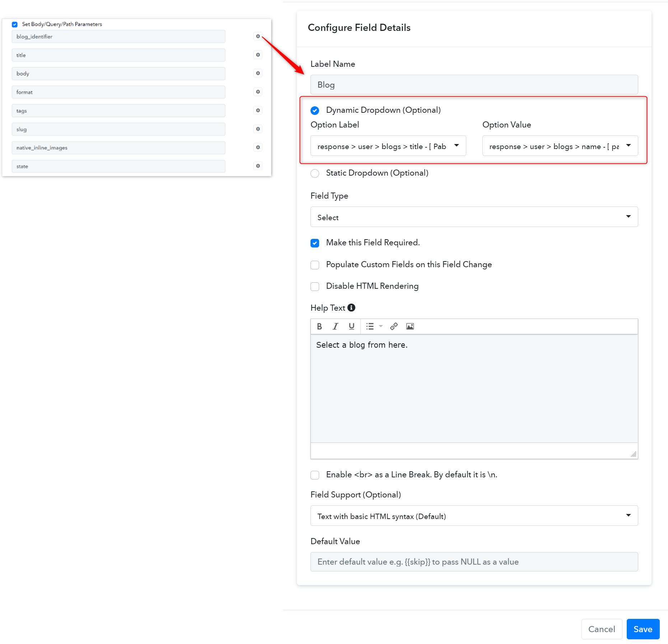Uncheck Make this Field Required

[315, 243]
